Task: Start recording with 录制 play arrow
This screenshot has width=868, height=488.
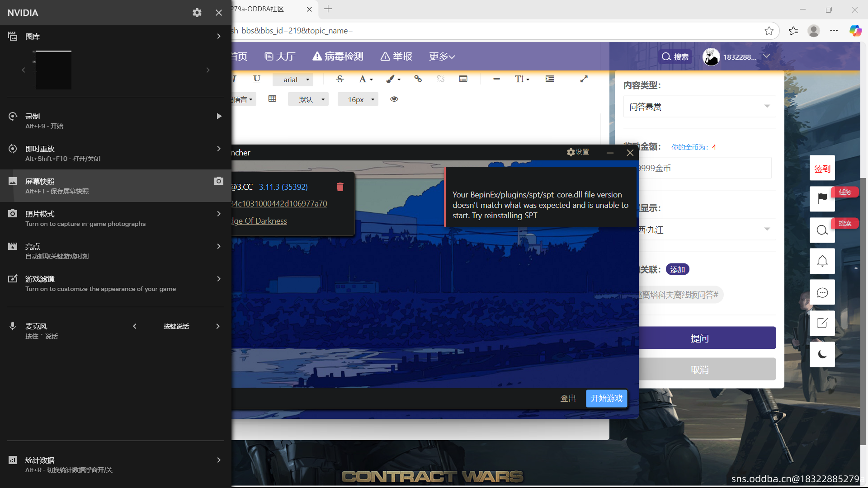Action: click(x=219, y=116)
